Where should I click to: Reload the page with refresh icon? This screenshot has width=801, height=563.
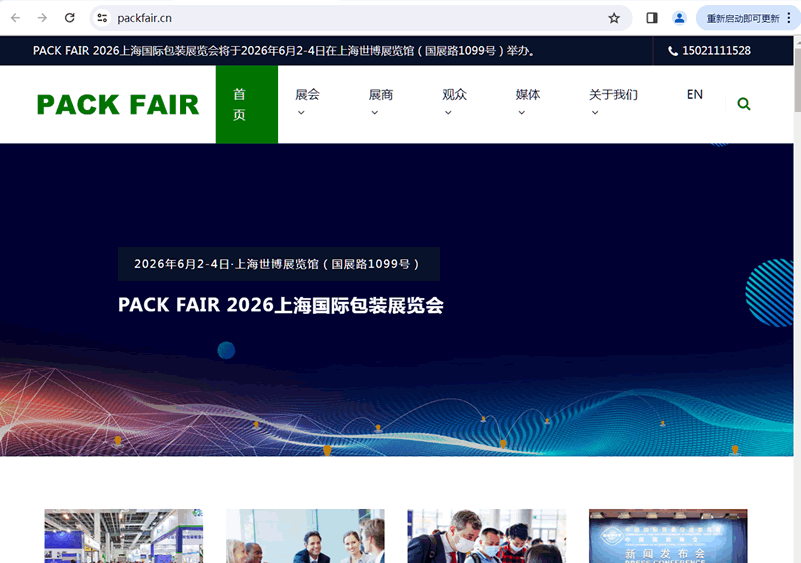[x=70, y=18]
